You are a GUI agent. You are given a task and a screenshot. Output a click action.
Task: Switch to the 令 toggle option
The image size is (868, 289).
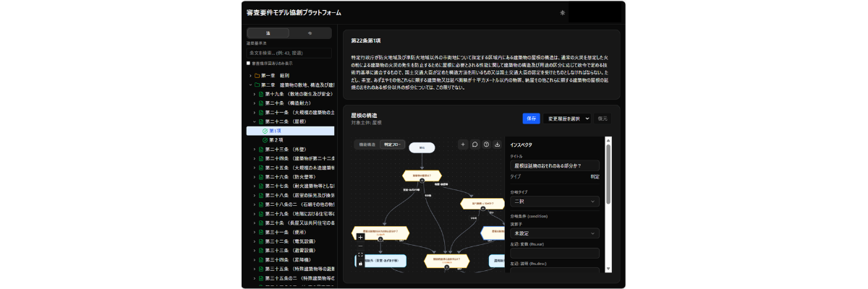tap(310, 33)
